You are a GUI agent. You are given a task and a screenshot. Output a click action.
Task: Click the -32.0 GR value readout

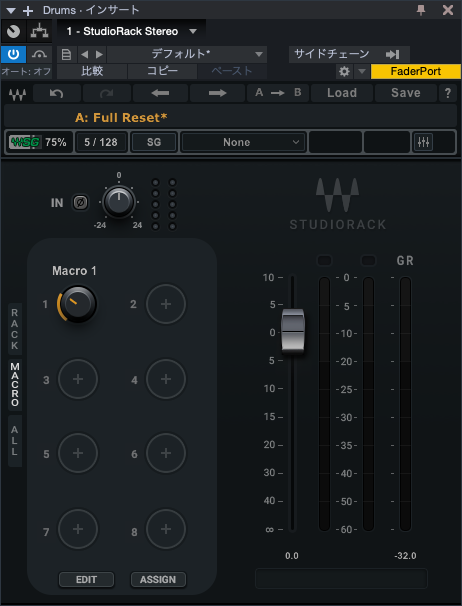click(x=405, y=556)
